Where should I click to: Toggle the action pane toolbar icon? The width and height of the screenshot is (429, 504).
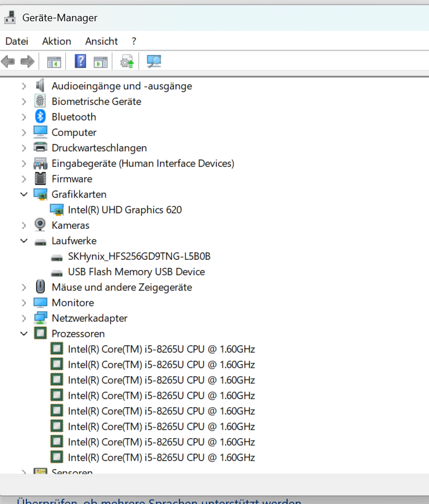100,61
